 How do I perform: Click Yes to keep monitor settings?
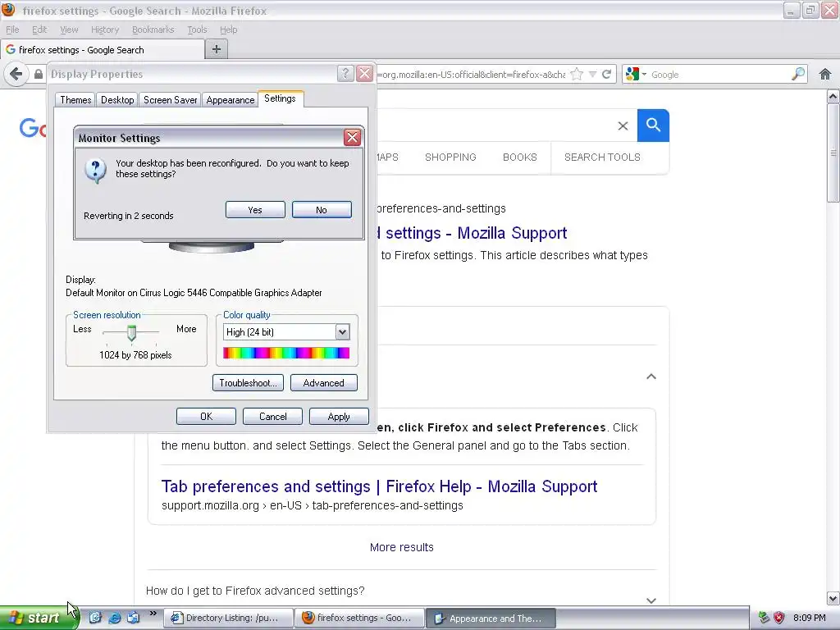(255, 209)
